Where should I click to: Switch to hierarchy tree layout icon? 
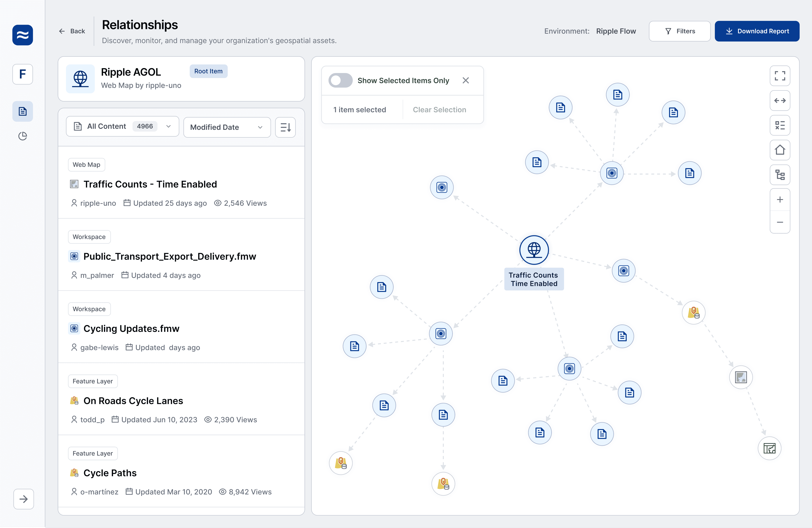click(x=780, y=175)
